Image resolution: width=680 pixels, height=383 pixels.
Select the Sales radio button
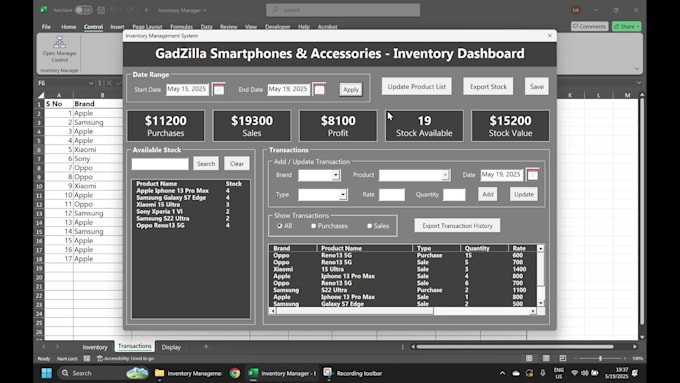click(x=369, y=226)
